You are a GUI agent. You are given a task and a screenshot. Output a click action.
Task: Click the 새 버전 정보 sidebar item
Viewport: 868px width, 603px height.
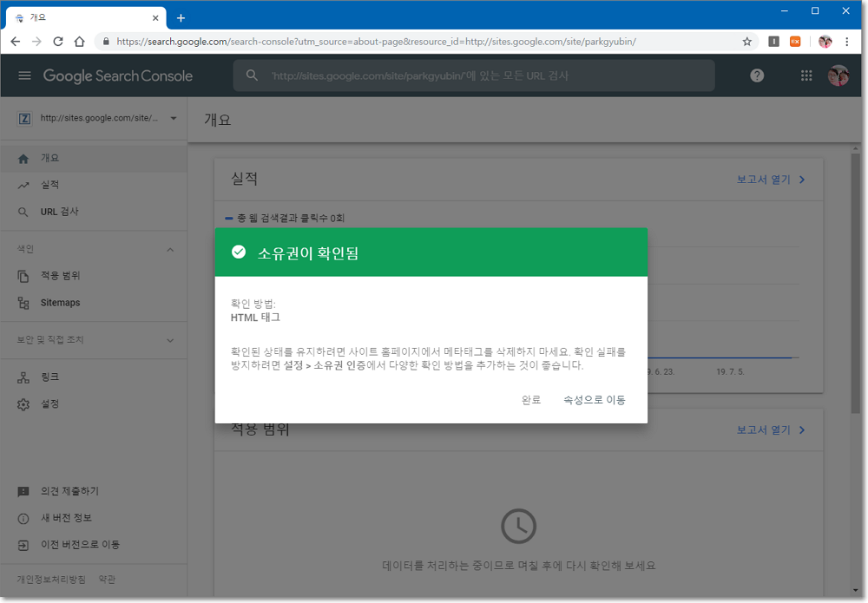(94, 518)
